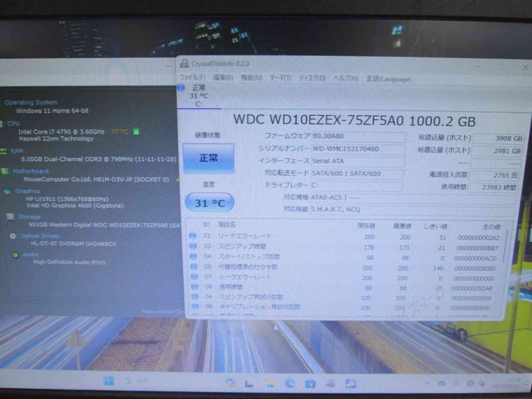
Task: Click the Graphics monitor icon in Speccy
Action: (7, 191)
